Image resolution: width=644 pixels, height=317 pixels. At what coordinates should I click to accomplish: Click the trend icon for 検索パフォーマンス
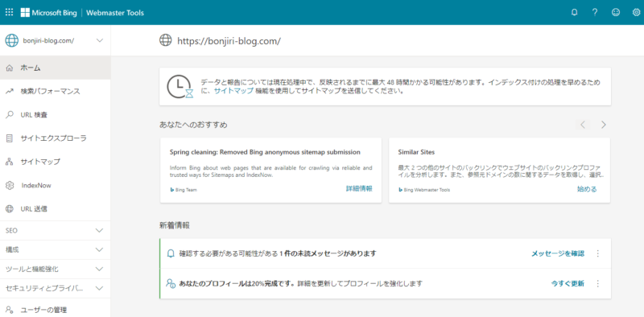10,92
